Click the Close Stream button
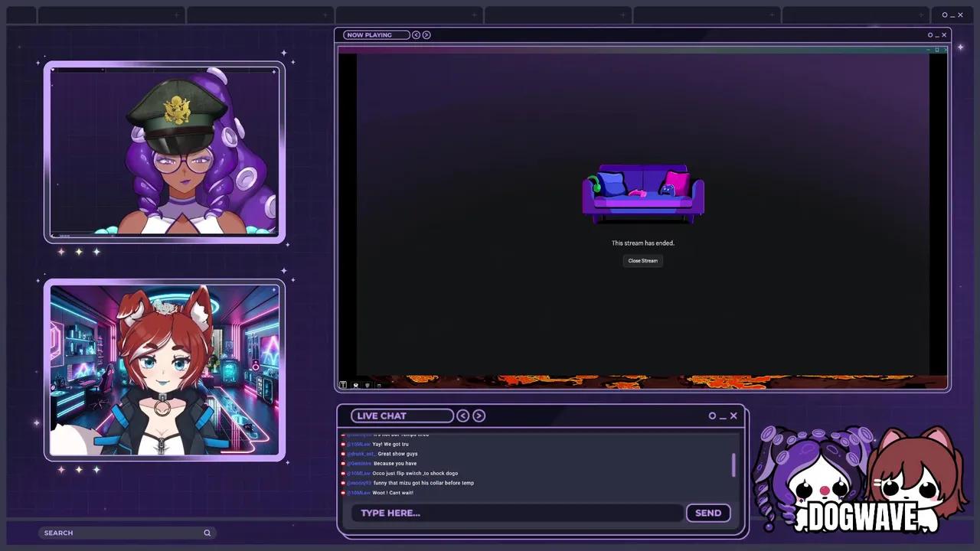The width and height of the screenshot is (980, 551). coord(642,260)
